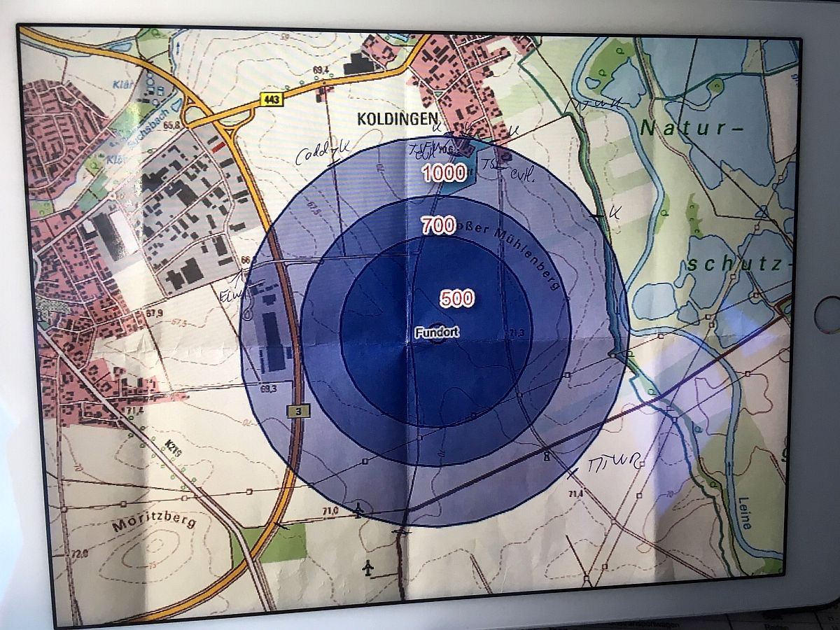
Task: Tap the road shield numbered 3
Action: (299, 412)
